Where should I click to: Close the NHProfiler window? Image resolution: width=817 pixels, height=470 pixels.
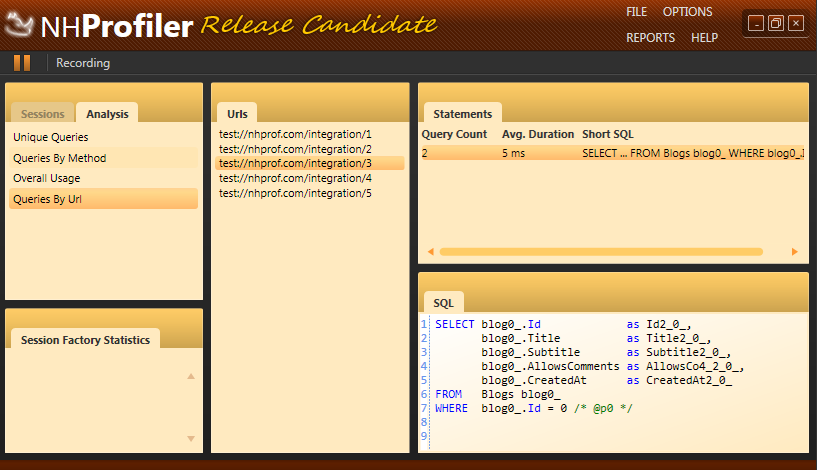796,23
